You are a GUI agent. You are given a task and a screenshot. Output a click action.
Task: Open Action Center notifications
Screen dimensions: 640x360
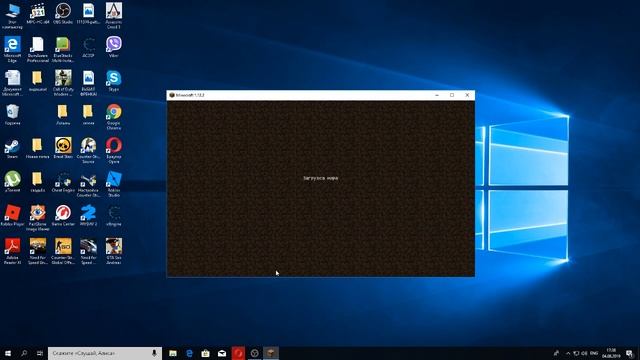point(629,353)
